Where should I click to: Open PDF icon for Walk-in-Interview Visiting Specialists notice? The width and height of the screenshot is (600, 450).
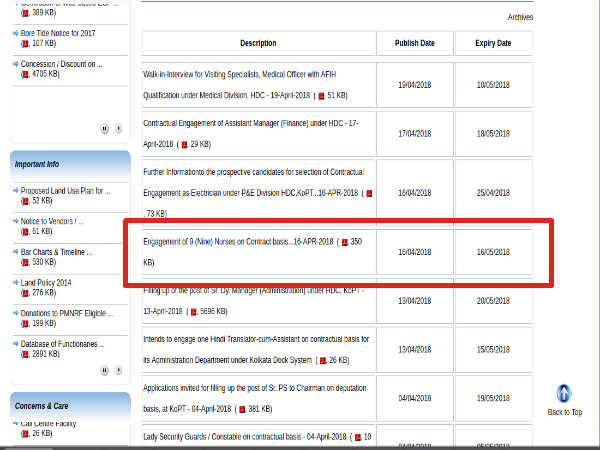tap(321, 96)
